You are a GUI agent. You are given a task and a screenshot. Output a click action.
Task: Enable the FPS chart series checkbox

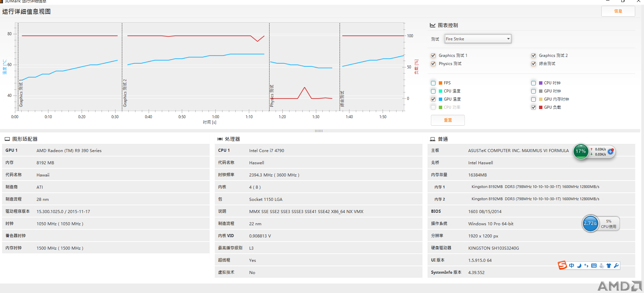click(433, 83)
